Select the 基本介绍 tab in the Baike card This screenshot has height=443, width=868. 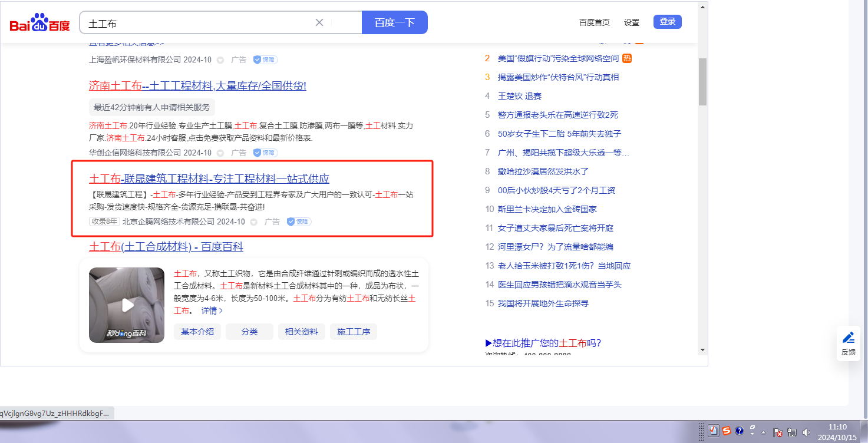click(x=197, y=332)
